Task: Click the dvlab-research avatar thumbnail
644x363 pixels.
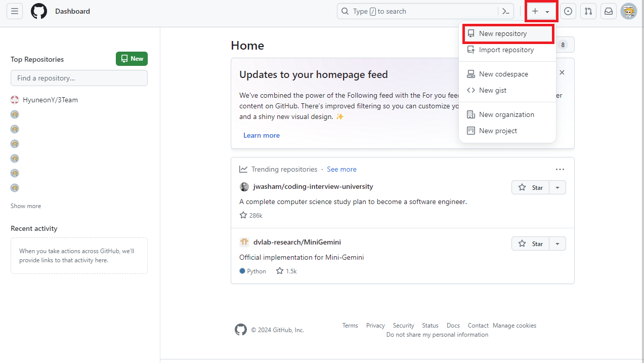Action: click(244, 242)
